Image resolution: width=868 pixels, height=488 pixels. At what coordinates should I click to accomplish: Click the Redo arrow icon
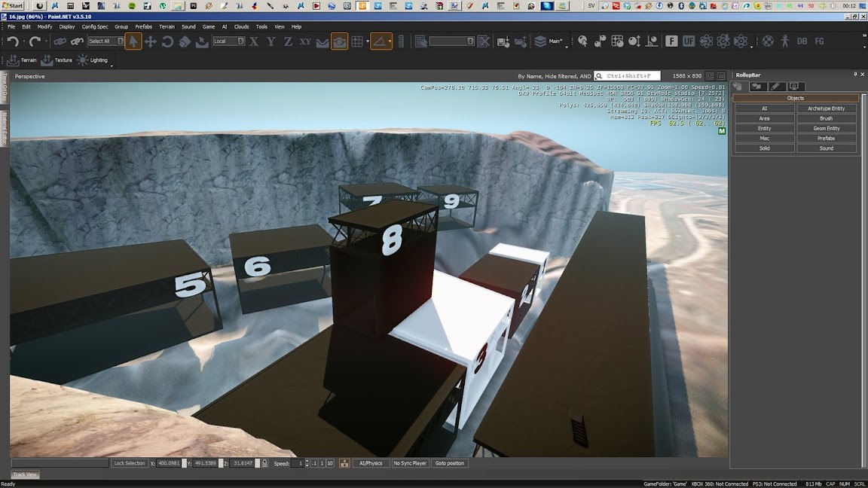[35, 41]
